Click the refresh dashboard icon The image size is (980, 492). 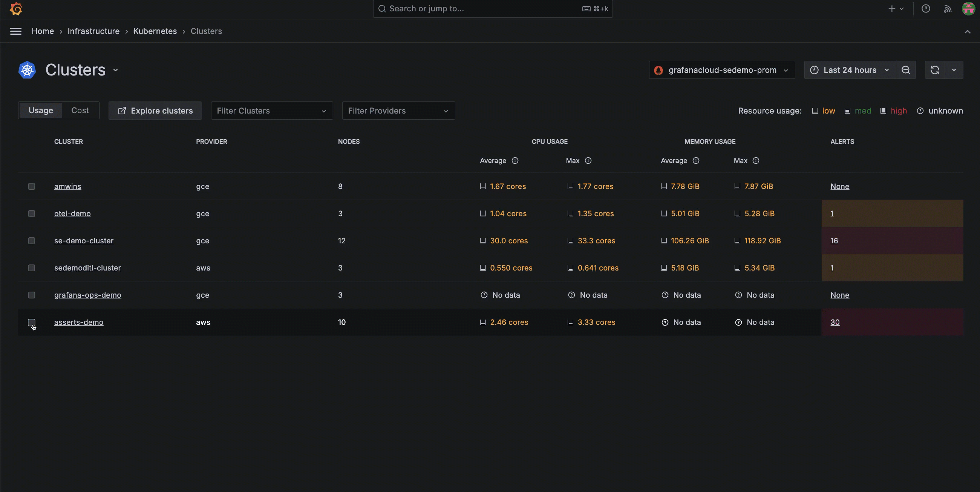[935, 70]
